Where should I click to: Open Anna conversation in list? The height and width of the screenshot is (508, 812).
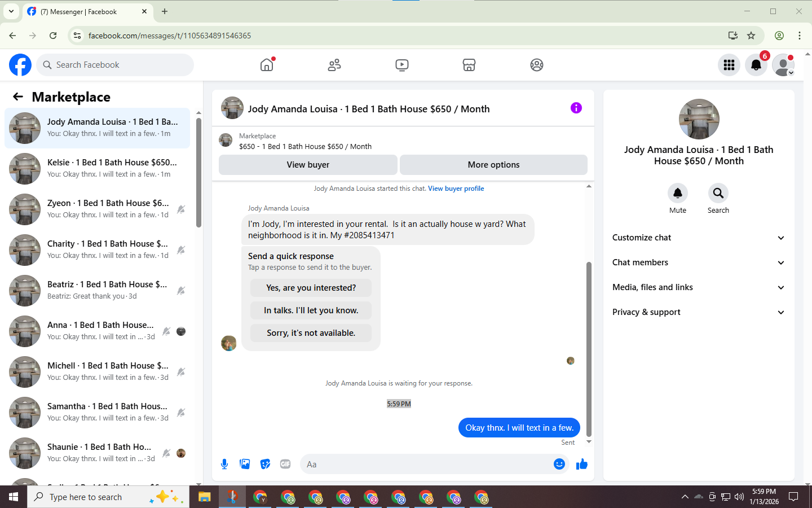point(97,331)
